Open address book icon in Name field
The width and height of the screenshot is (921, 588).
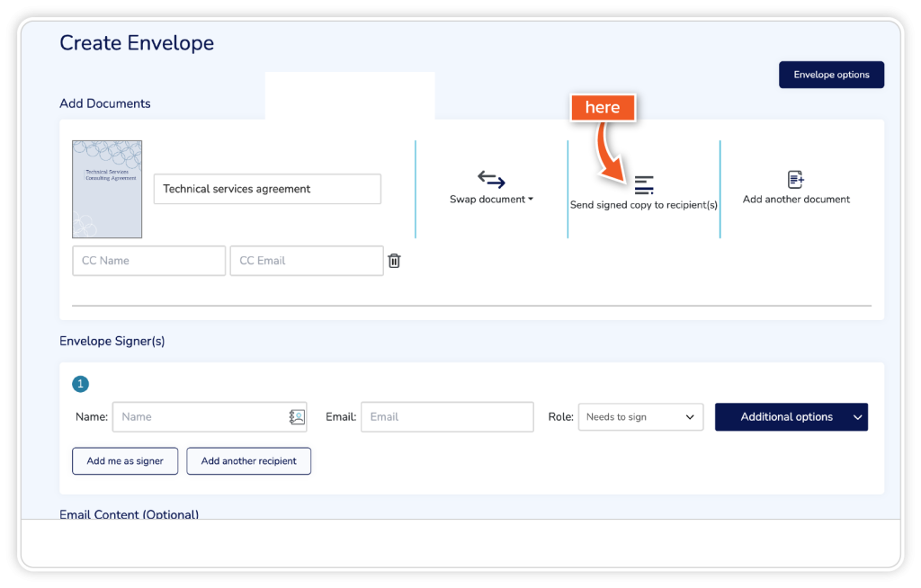[297, 417]
